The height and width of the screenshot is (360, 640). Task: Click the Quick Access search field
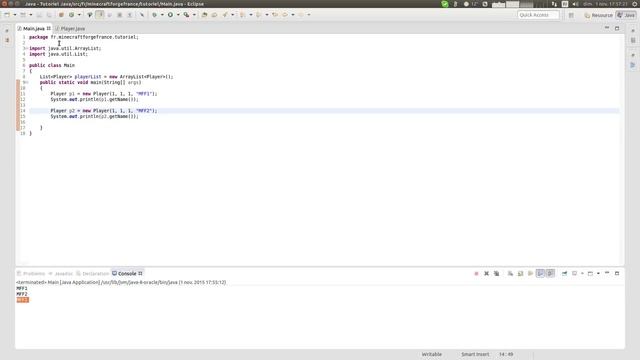(x=538, y=15)
